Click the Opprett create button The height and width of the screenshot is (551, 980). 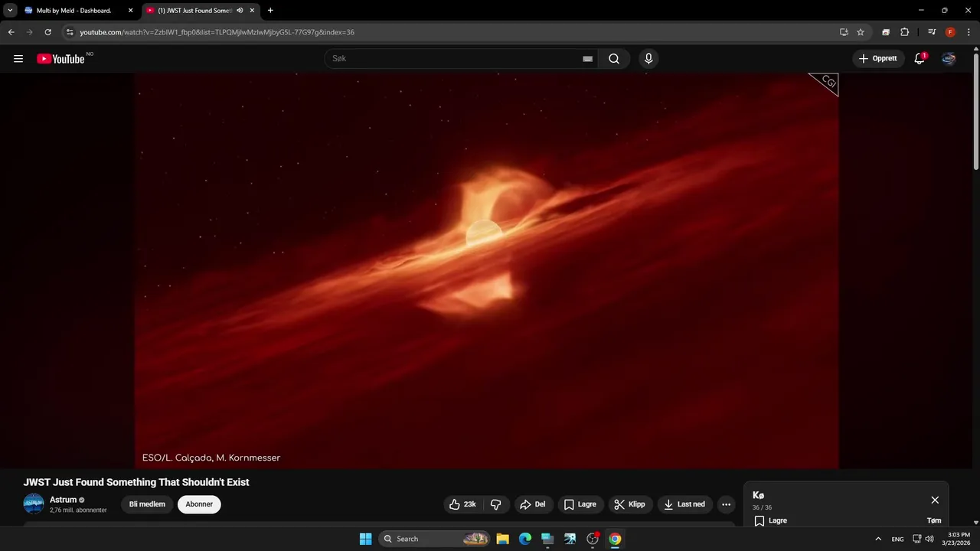point(878,59)
